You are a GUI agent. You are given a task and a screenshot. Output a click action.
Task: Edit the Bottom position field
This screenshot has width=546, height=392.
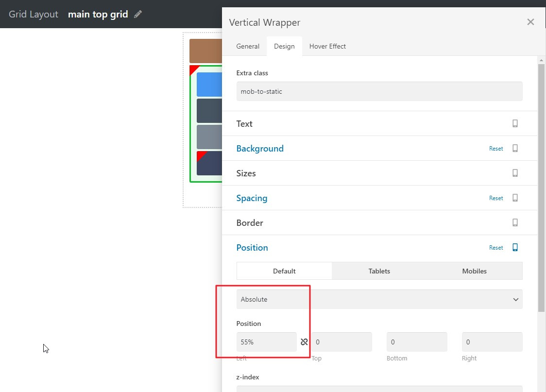coord(417,342)
